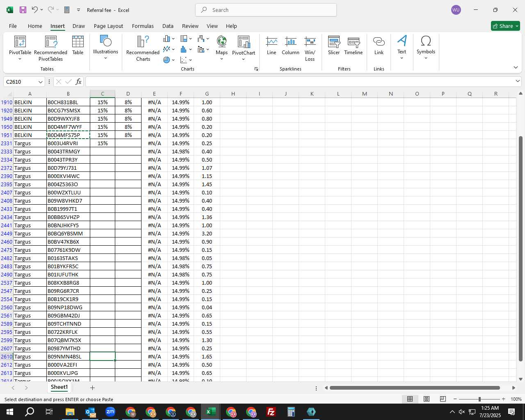Open Zoom app from taskbar
Image resolution: width=525 pixels, height=420 pixels.
click(110, 412)
